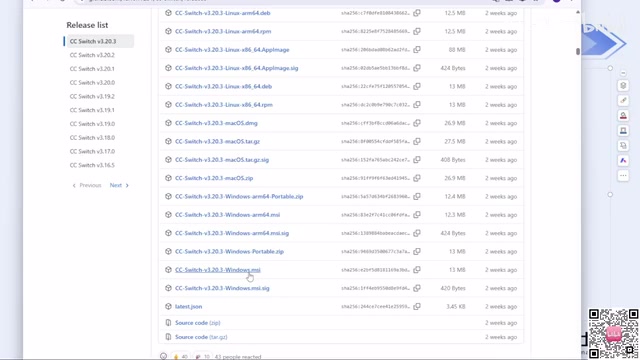Copy sha256 of Linux-x86_64.deb
Screen dimensions: 640x360
(417, 86)
